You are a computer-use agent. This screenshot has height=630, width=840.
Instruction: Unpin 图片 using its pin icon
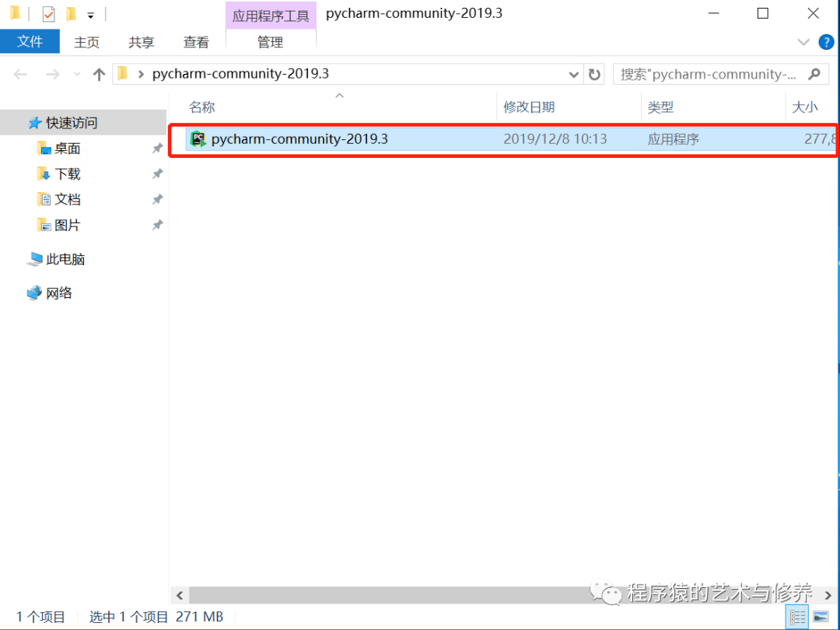(x=157, y=225)
